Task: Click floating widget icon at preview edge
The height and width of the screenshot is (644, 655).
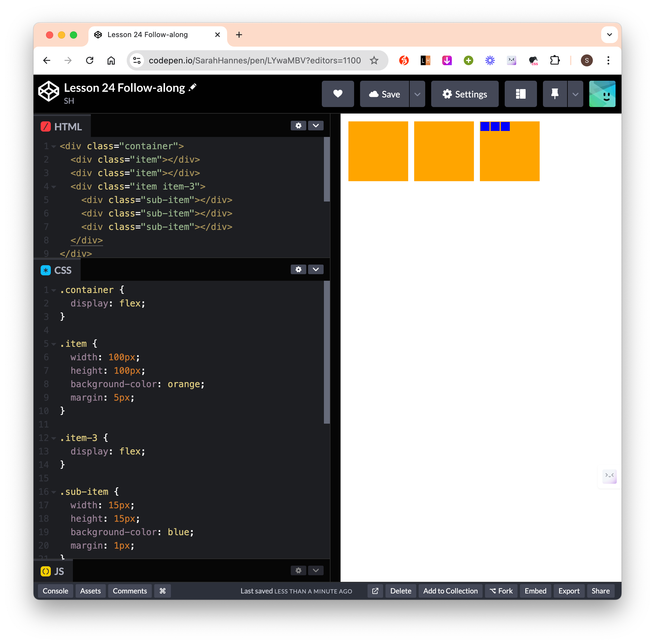Action: (x=610, y=476)
